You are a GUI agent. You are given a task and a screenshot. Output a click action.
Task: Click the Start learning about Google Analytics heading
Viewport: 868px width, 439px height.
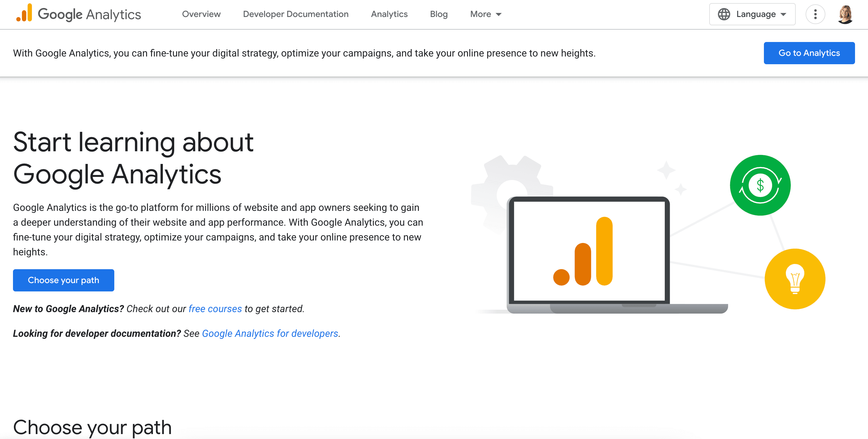133,158
